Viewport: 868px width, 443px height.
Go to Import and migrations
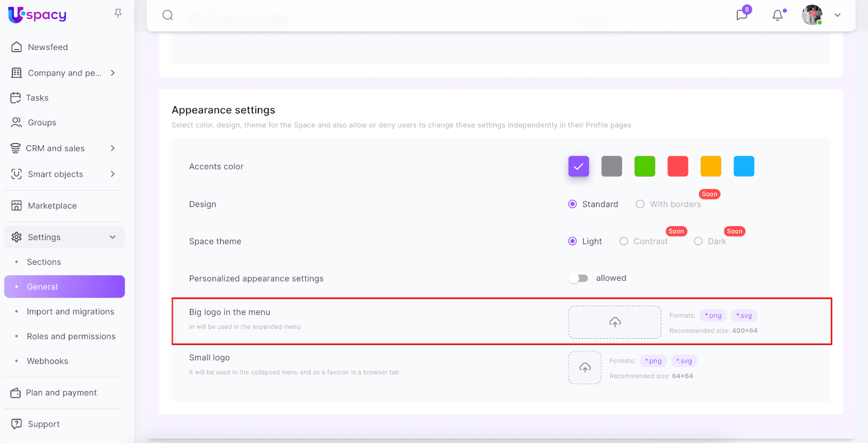pyautogui.click(x=71, y=311)
